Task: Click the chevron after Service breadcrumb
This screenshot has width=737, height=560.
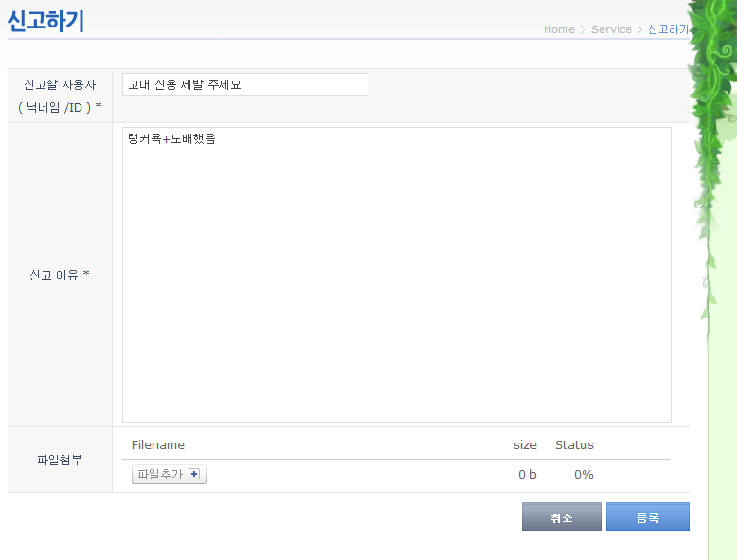Action: coord(639,29)
